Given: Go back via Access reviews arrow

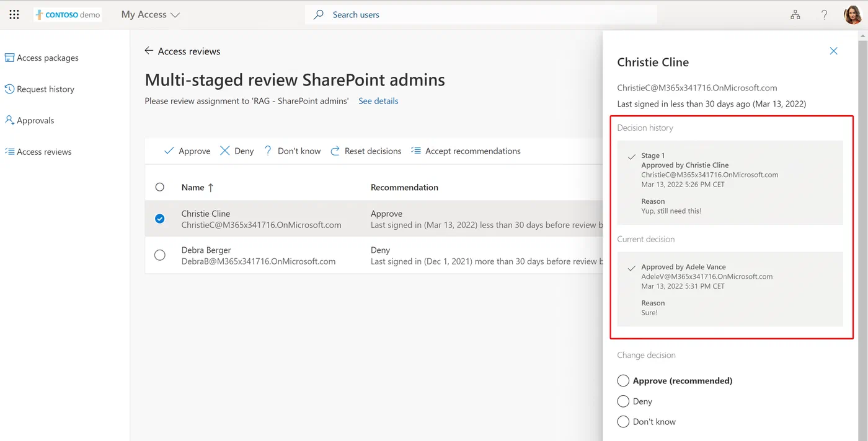Looking at the screenshot, I should 149,51.
